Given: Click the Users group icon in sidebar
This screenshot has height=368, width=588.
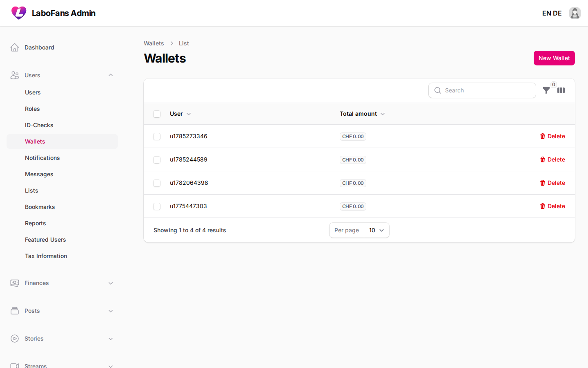Looking at the screenshot, I should point(15,75).
